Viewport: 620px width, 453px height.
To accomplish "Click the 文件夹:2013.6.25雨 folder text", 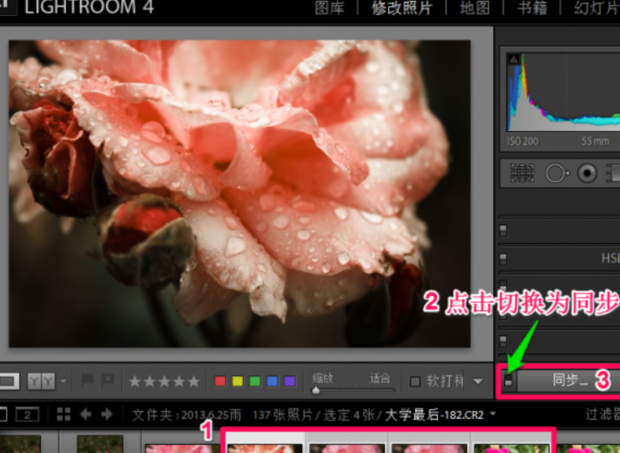I will pos(187,415).
